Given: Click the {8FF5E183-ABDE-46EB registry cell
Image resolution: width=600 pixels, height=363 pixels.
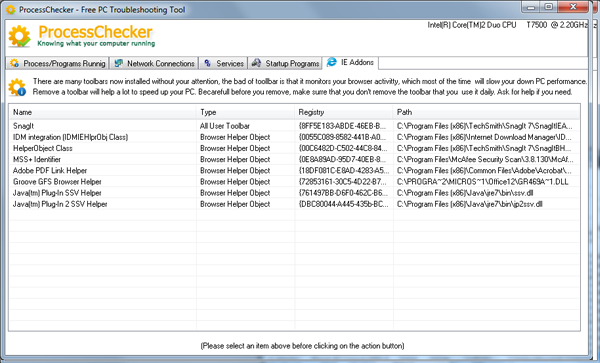Looking at the screenshot, I should [342, 126].
